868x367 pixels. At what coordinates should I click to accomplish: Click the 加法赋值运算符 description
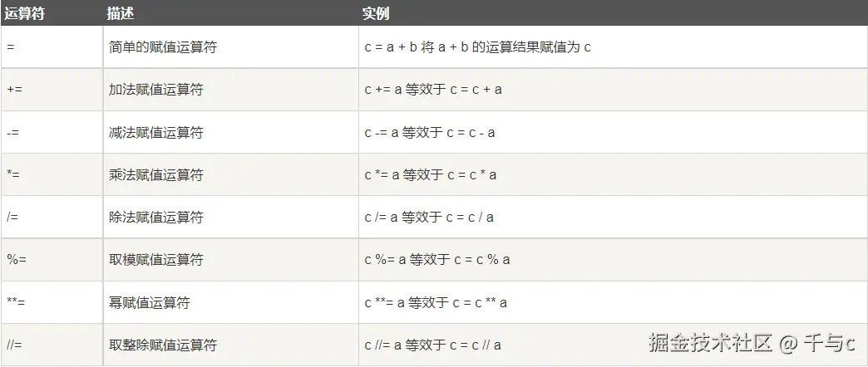[156, 90]
